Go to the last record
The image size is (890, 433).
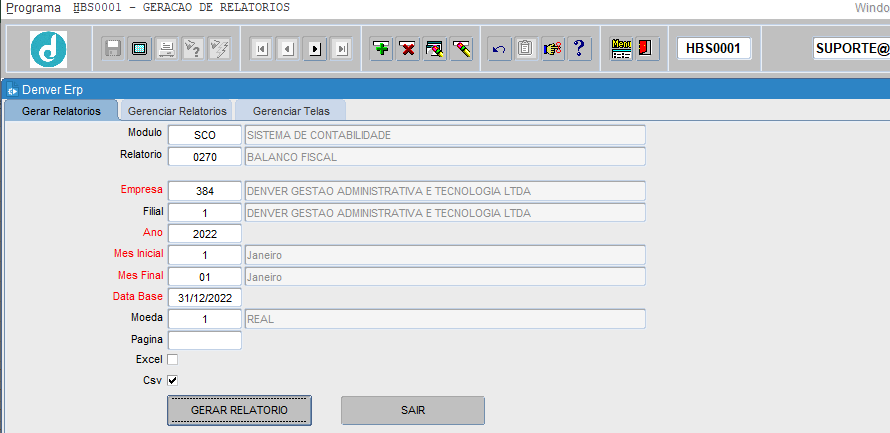(341, 49)
